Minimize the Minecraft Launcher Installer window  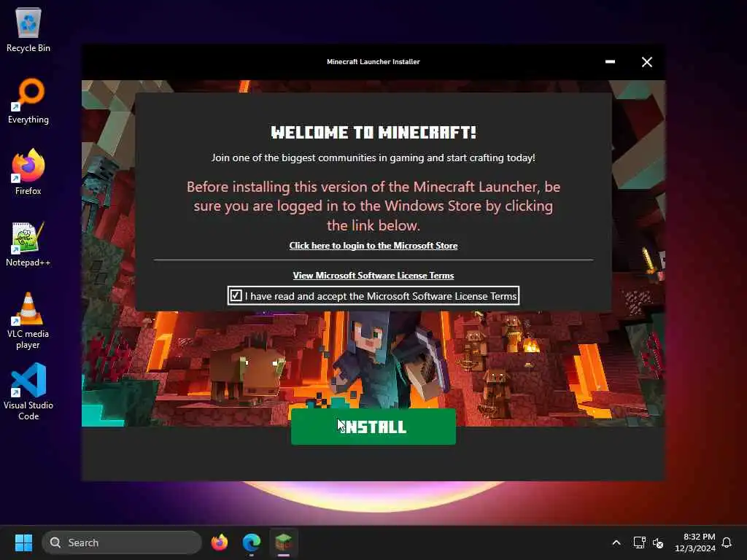[610, 62]
